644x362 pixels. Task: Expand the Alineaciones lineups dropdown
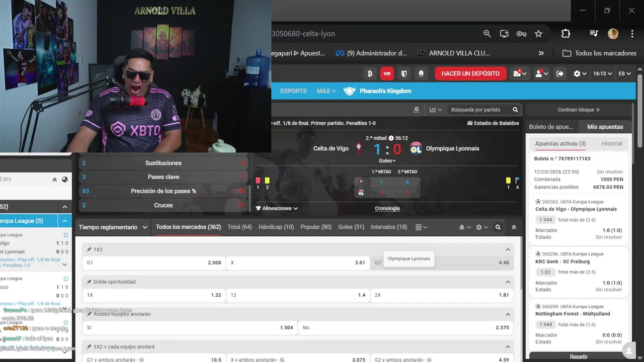pyautogui.click(x=277, y=208)
